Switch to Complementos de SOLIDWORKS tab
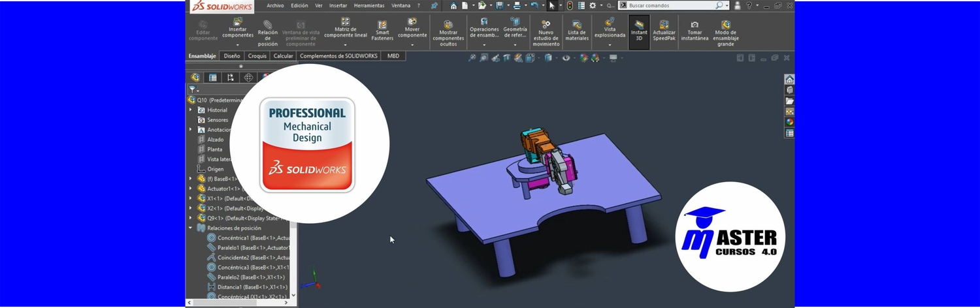980x308 pixels. (338, 56)
